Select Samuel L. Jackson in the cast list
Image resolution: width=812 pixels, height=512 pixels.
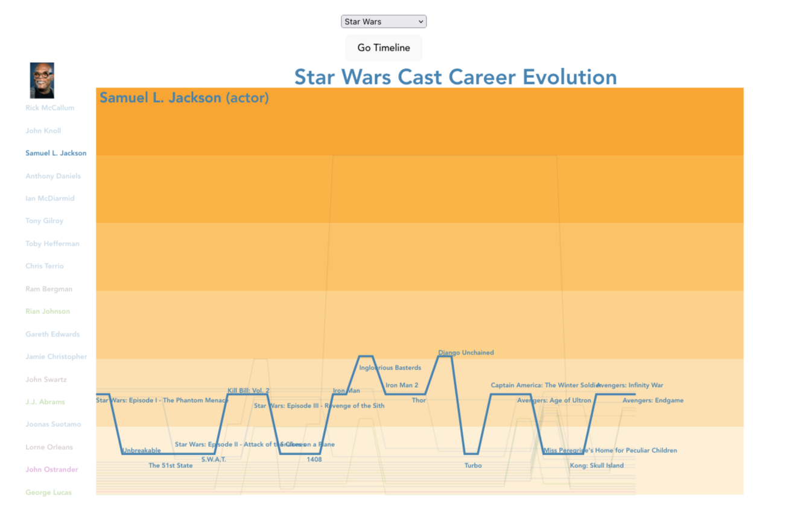click(56, 153)
